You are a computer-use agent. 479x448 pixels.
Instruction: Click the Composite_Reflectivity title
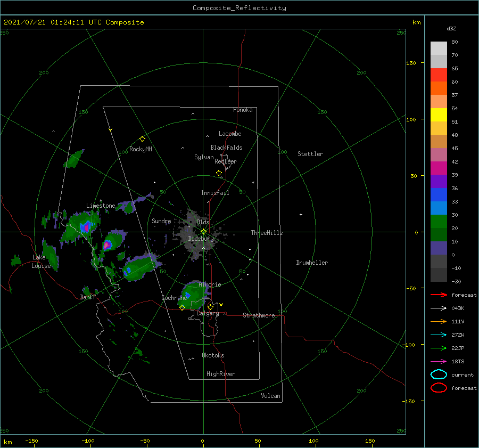pos(239,8)
